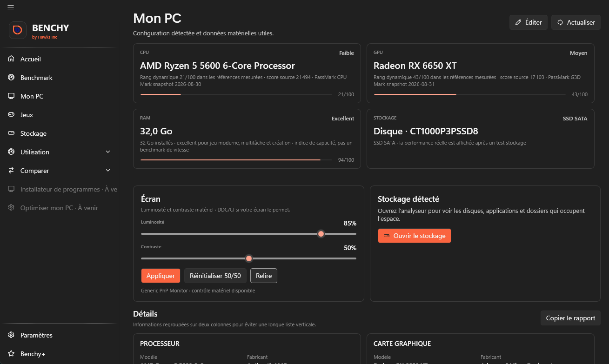Screen dimensions: 609x364
Task: Click the Faible rating on the CPU card
Action: tap(347, 53)
